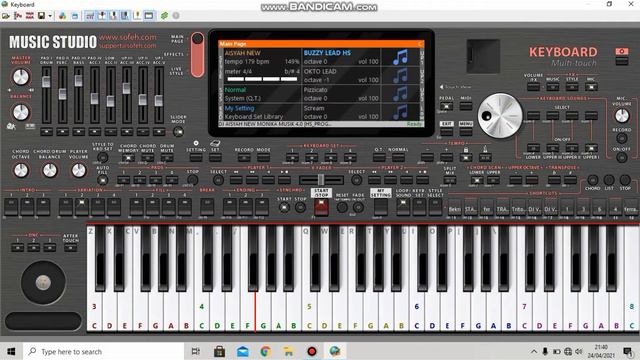
Task: Toggle the DRUM MUTE button
Action: click(167, 158)
